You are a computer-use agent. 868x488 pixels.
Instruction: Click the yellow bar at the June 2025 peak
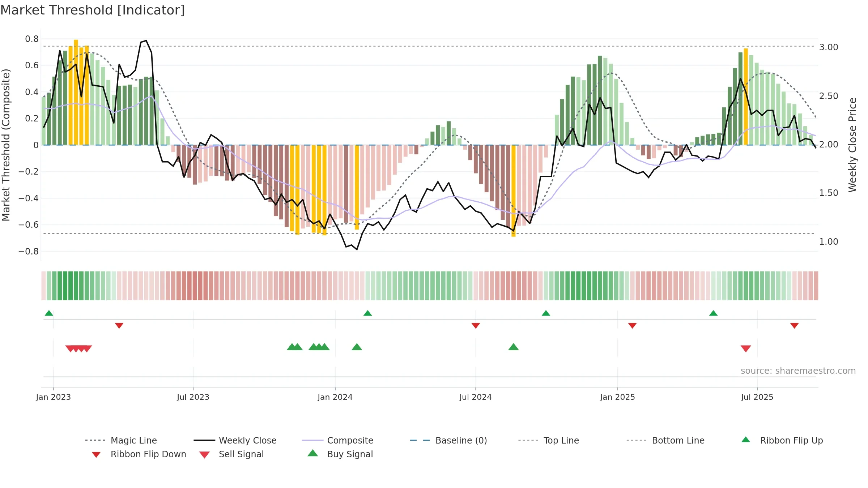click(746, 97)
